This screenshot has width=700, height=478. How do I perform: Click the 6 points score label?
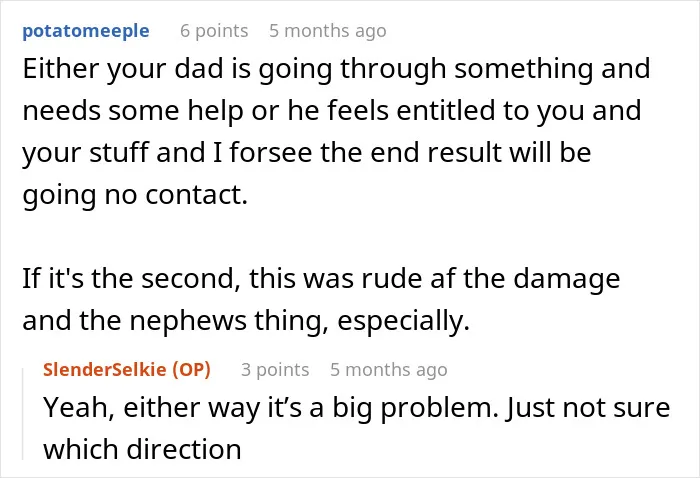[x=214, y=31]
